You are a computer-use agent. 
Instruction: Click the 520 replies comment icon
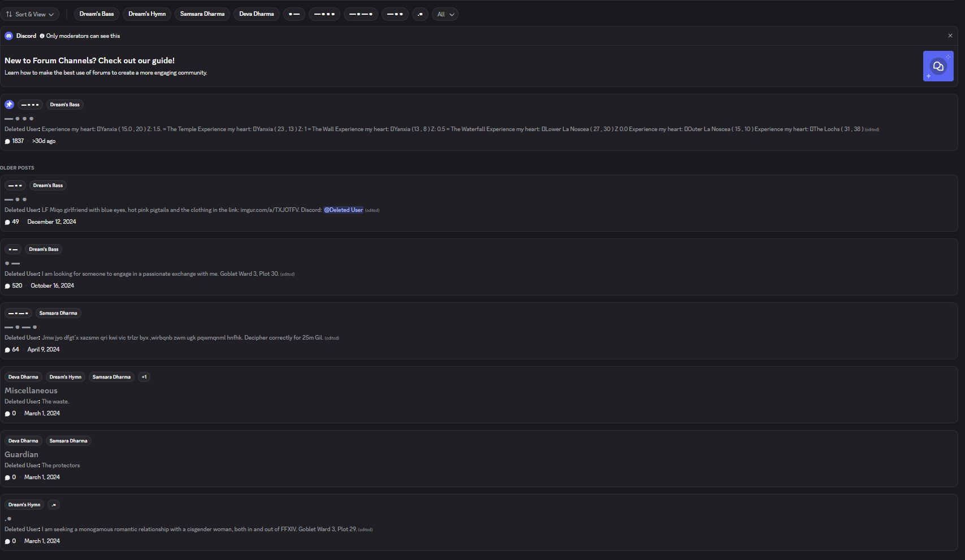coord(7,286)
